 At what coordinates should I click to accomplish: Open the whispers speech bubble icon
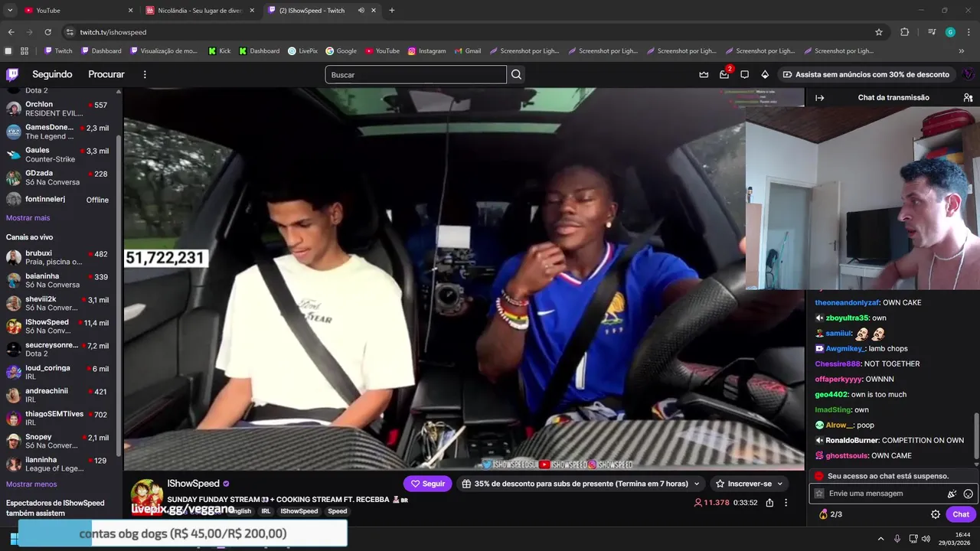click(744, 74)
